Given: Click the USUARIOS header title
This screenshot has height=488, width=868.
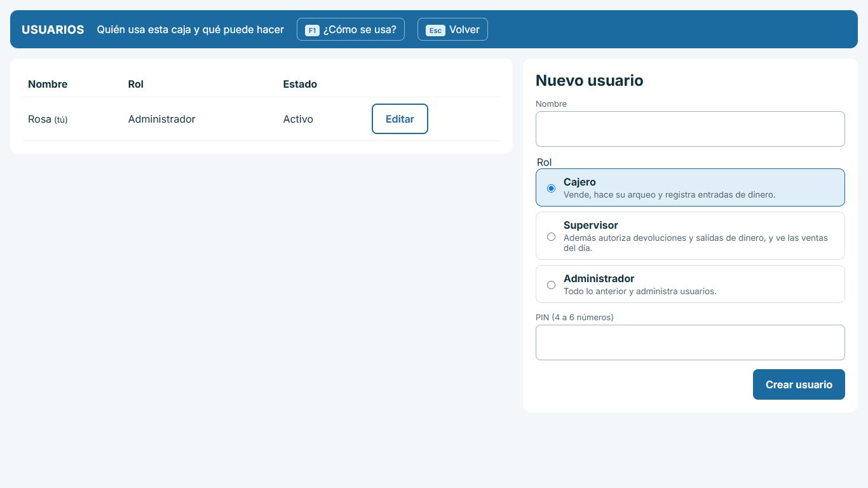Looking at the screenshot, I should click(x=53, y=29).
